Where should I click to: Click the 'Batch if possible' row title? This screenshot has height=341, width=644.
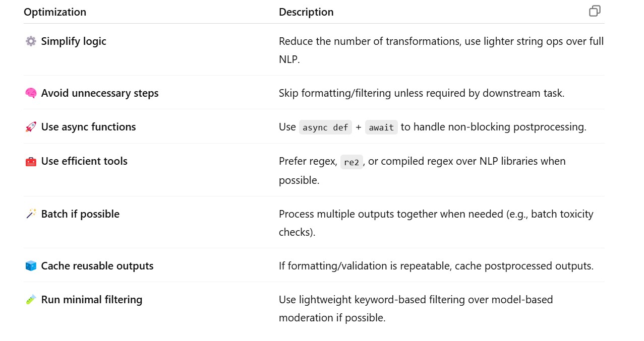pos(80,214)
